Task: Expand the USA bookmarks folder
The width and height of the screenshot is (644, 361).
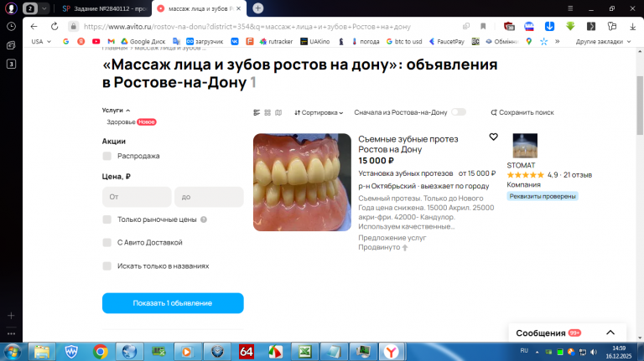Action: [x=41, y=41]
